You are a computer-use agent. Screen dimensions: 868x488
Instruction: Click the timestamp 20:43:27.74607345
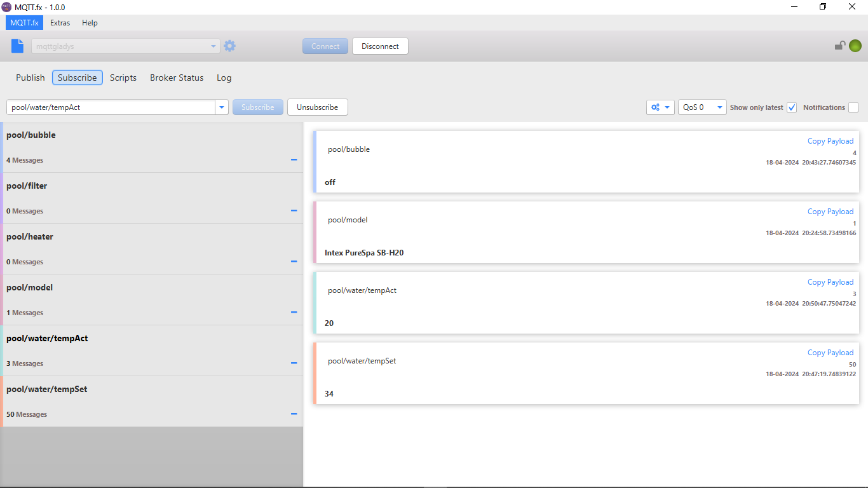[x=829, y=163]
